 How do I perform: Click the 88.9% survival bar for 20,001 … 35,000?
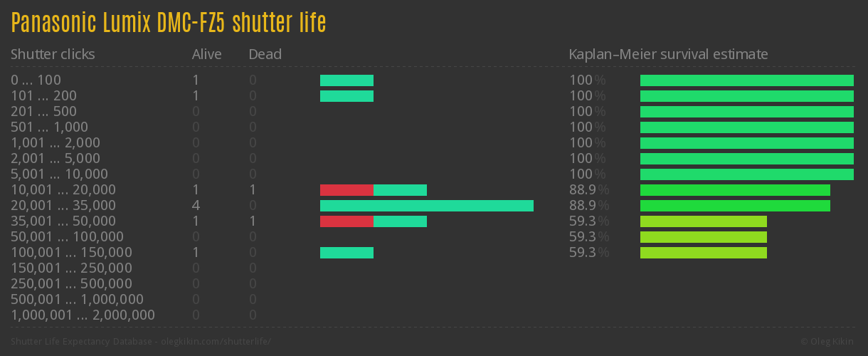point(735,206)
